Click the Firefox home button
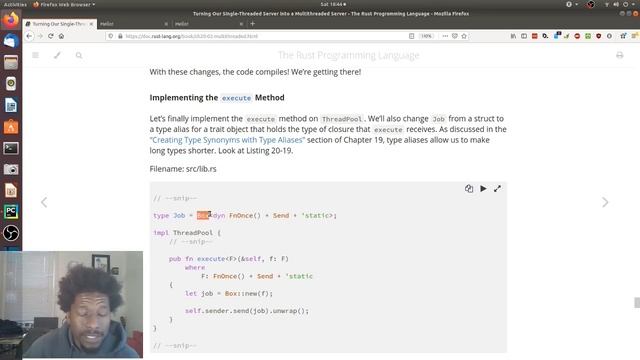 (x=61, y=36)
